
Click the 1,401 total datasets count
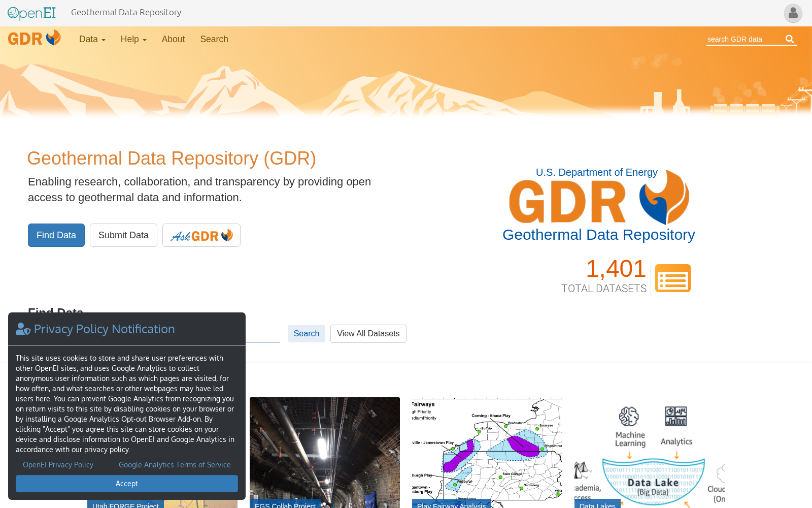pos(616,269)
